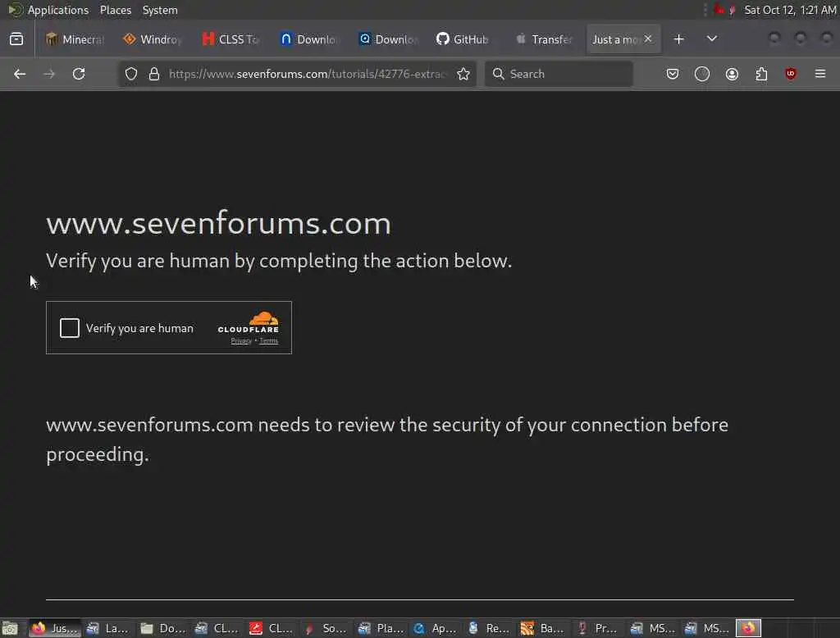840x638 pixels.
Task: Switch to the So... taskbar window
Action: pyautogui.click(x=326, y=628)
